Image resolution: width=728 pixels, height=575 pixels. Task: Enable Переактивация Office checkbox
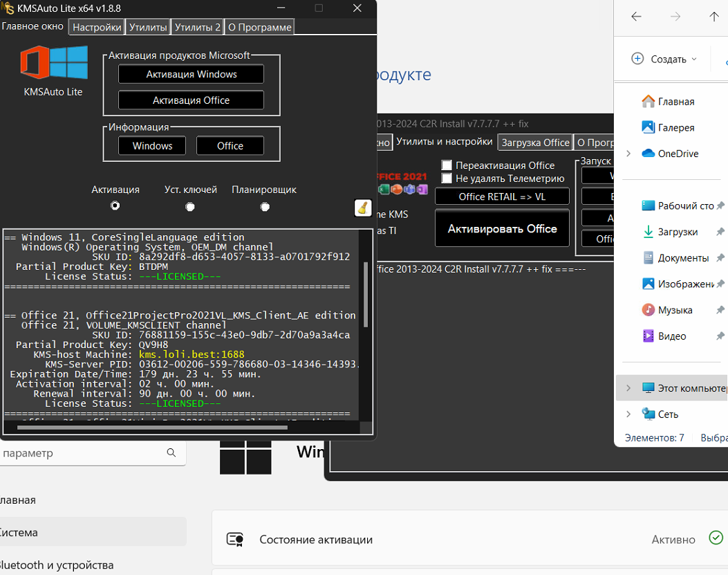pos(447,165)
